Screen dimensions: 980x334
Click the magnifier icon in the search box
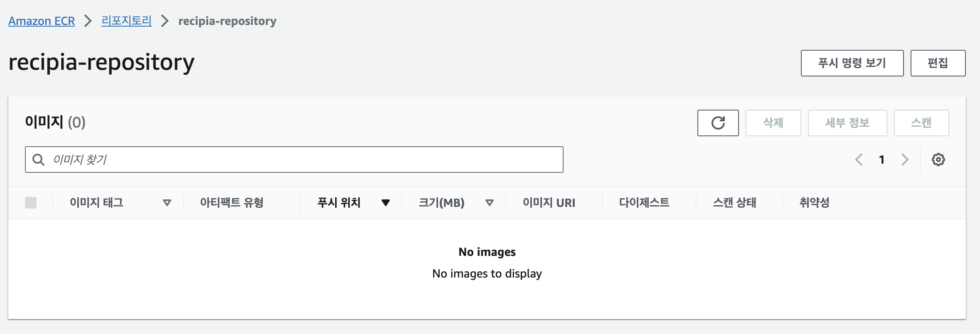(x=39, y=159)
